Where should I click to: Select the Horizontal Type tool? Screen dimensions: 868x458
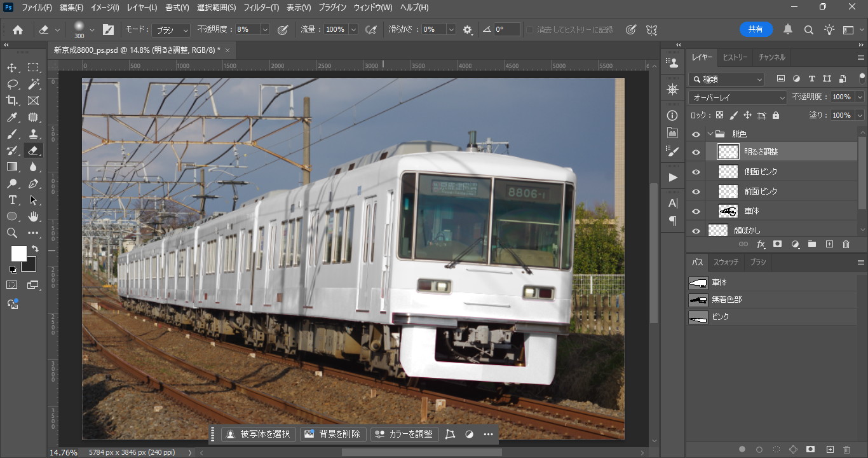pyautogui.click(x=12, y=200)
